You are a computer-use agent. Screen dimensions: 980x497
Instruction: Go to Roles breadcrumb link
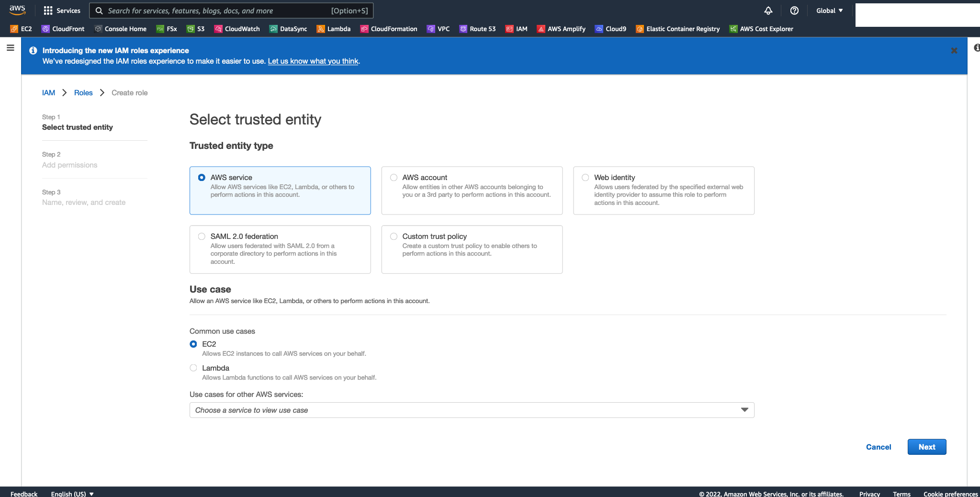point(83,93)
